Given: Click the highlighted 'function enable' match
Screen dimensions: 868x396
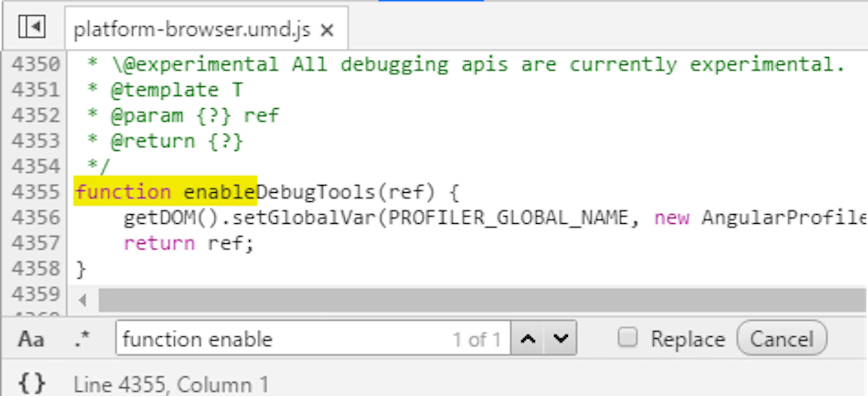Looking at the screenshot, I should 165,191.
